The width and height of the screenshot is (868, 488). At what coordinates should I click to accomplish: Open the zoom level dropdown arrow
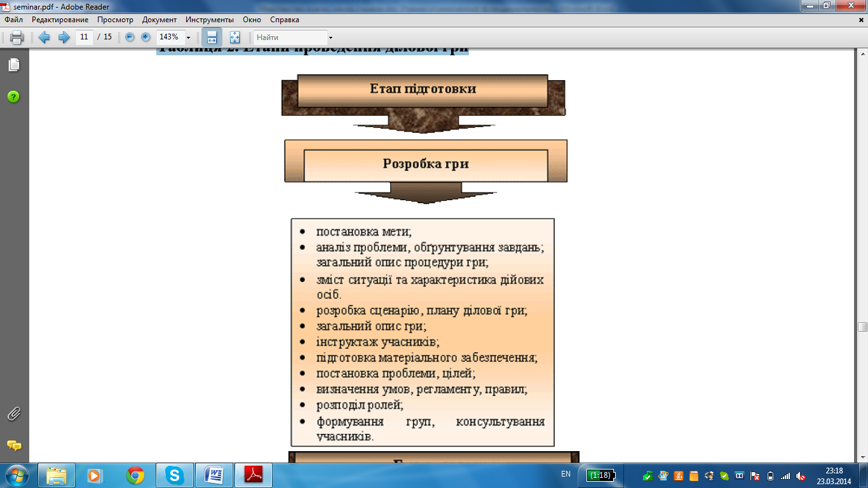pos(189,37)
